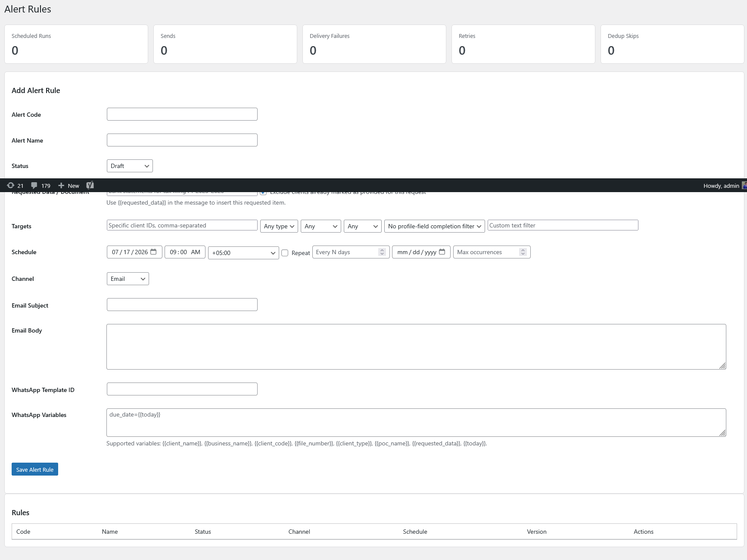
Task: Click the Save Alert Rule button
Action: [x=35, y=469]
